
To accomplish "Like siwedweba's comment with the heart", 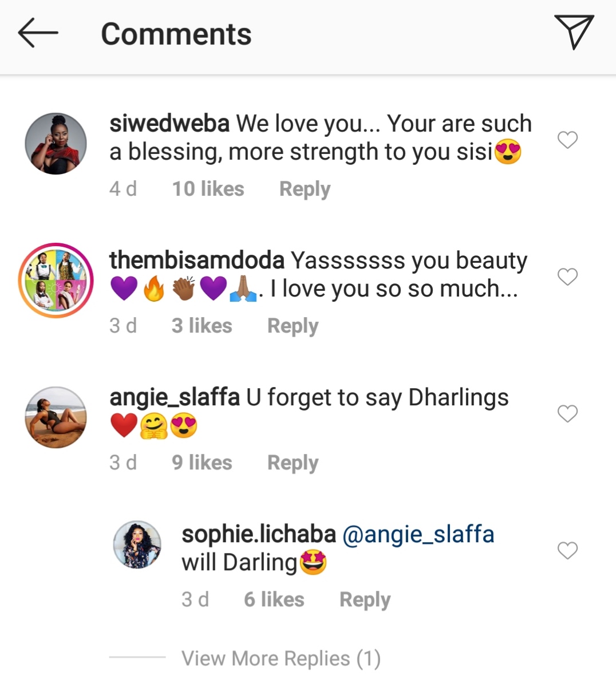I will (567, 140).
